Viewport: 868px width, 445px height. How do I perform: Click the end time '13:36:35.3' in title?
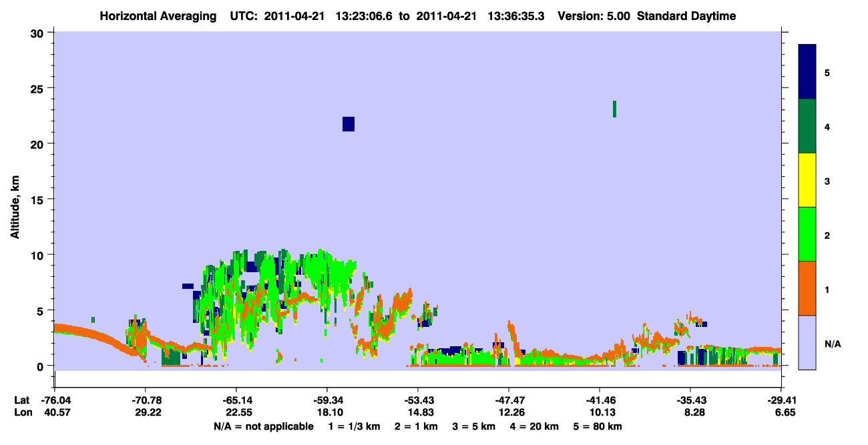point(515,16)
